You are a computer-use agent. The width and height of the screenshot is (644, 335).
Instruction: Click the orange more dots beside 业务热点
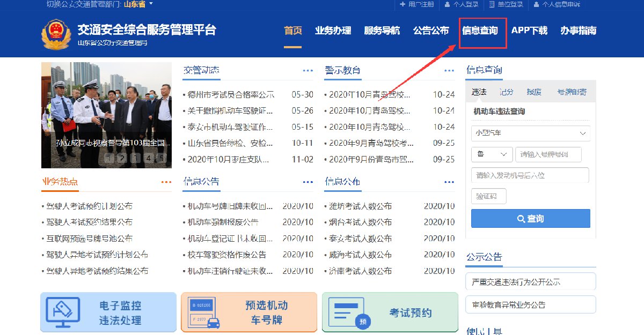point(166,182)
